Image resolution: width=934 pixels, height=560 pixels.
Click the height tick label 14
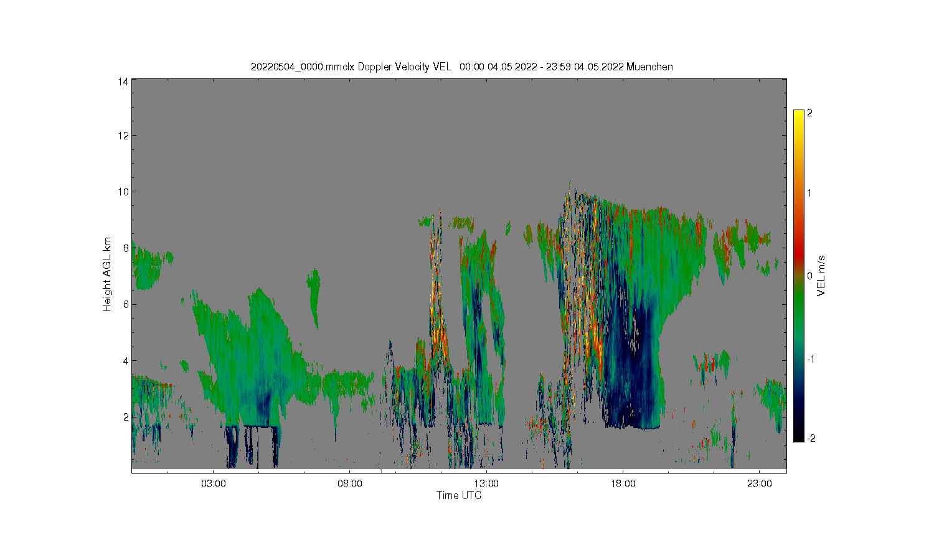(123, 82)
